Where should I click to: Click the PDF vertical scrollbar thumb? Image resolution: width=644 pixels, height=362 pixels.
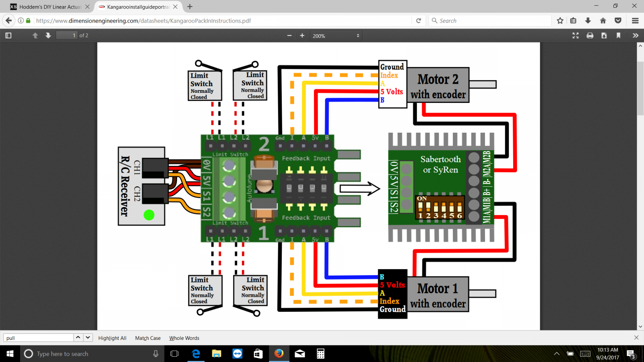[640, 89]
